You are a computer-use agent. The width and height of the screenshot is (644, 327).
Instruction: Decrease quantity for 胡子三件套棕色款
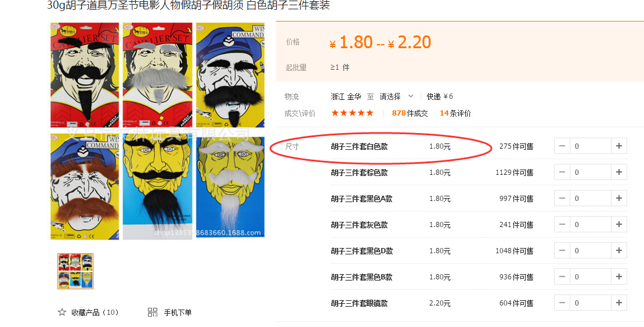pos(562,173)
